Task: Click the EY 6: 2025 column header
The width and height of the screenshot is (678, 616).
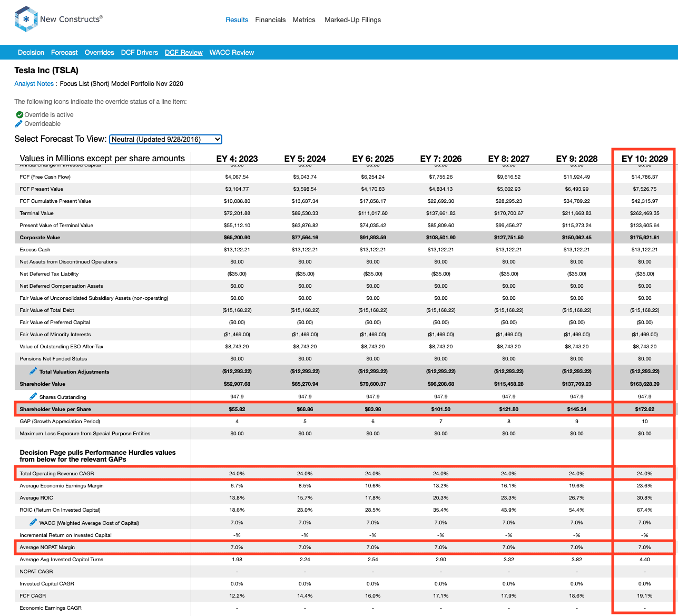Action: coord(373,159)
